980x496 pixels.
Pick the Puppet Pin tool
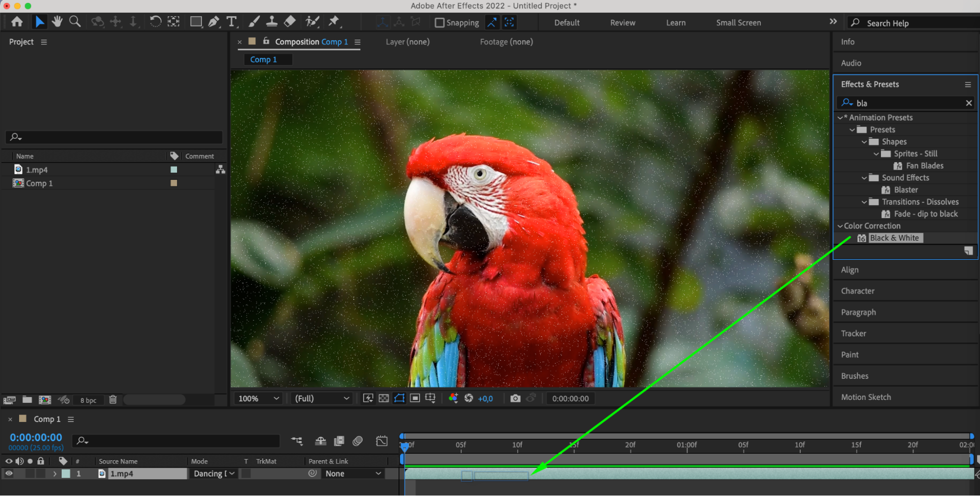[x=334, y=22]
